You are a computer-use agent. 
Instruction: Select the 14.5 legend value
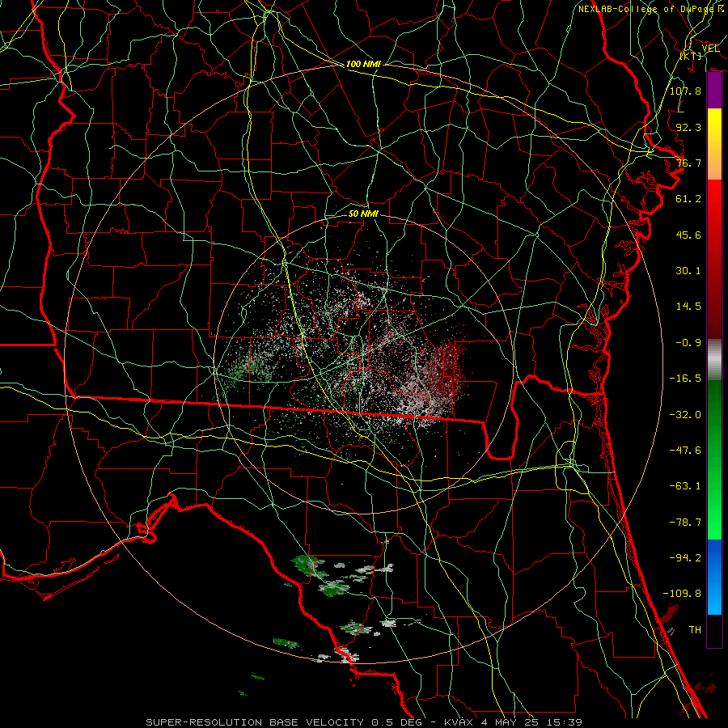(x=688, y=307)
